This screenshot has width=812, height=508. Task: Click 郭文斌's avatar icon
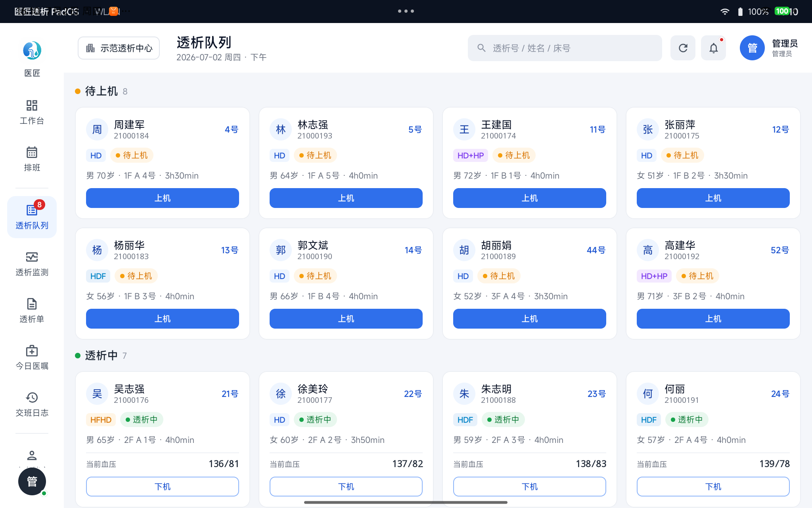[x=281, y=250]
